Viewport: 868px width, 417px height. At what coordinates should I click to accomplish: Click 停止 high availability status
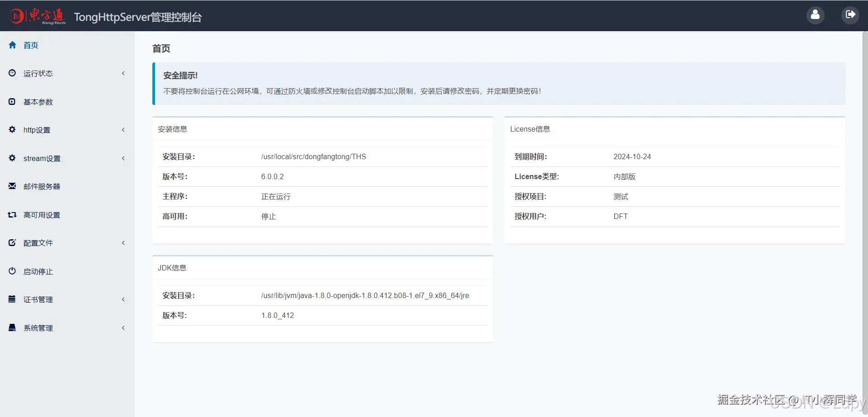pyautogui.click(x=268, y=216)
